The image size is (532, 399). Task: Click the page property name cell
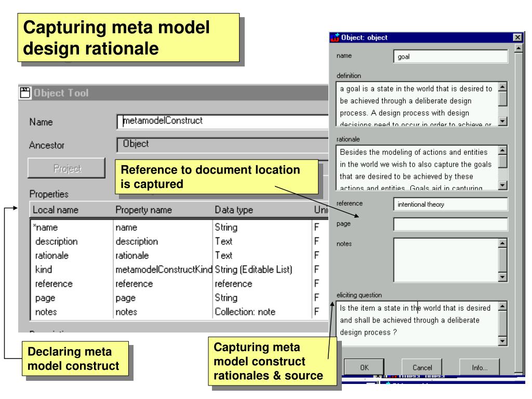click(x=126, y=298)
